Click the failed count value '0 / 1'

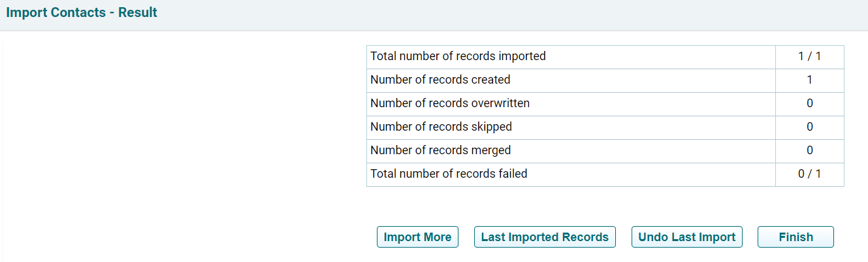pos(809,174)
